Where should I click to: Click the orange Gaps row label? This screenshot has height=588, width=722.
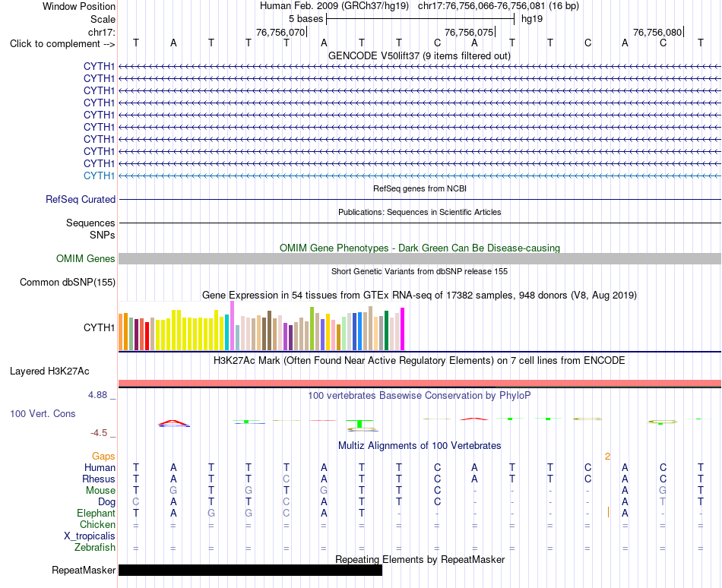(x=103, y=456)
